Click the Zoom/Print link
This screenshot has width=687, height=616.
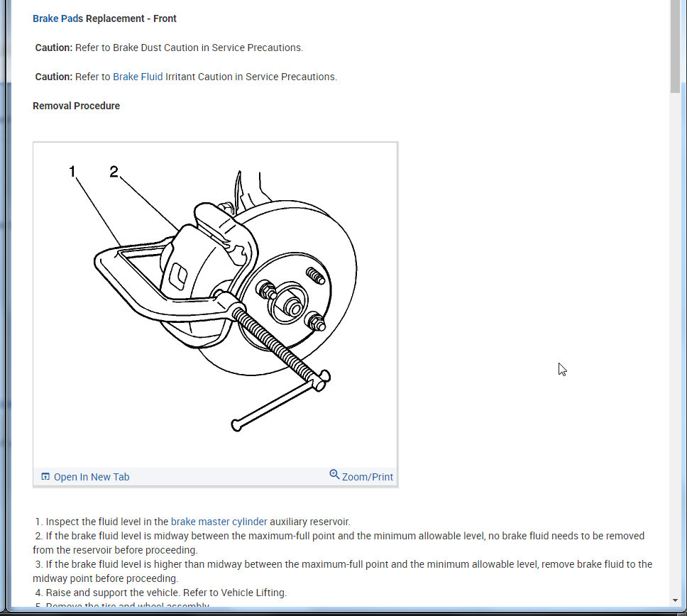click(x=367, y=477)
